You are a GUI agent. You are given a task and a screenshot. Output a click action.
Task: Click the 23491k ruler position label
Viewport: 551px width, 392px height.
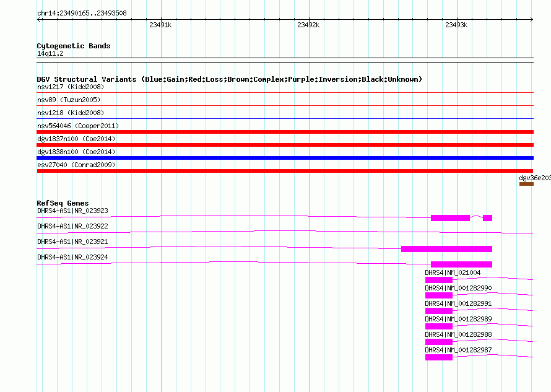160,25
